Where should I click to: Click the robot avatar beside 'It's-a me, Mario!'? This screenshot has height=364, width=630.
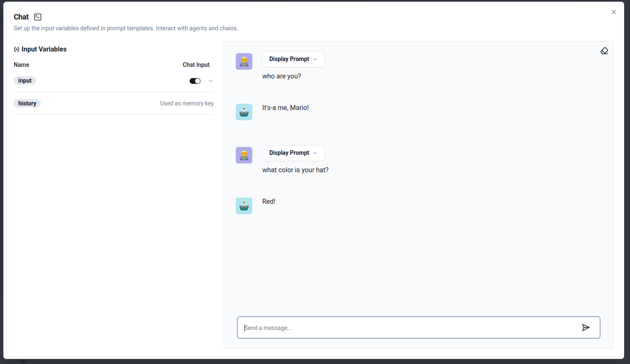[244, 112]
